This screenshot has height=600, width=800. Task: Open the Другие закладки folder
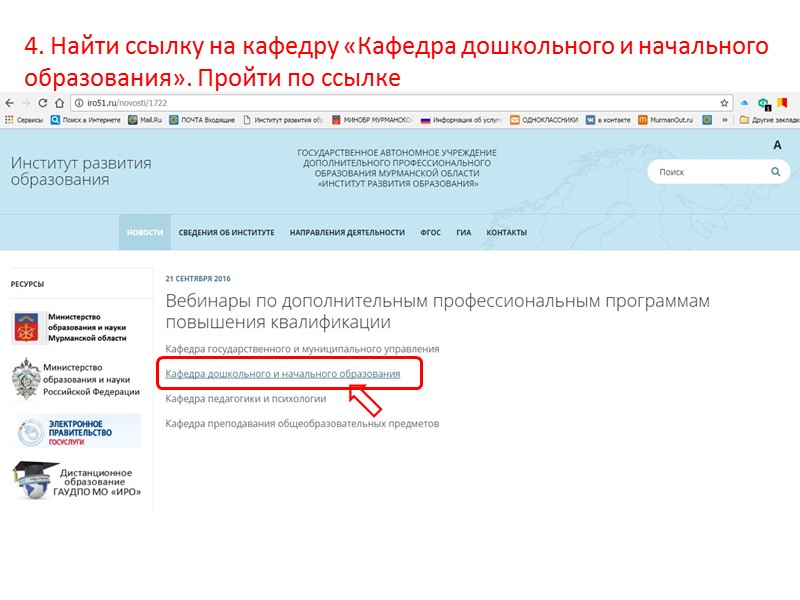tap(769, 120)
